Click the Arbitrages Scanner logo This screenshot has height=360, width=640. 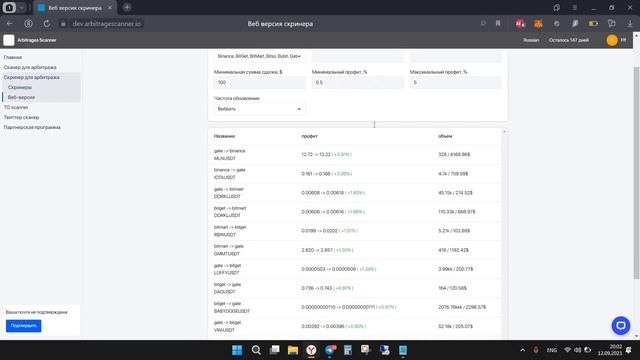(9, 40)
